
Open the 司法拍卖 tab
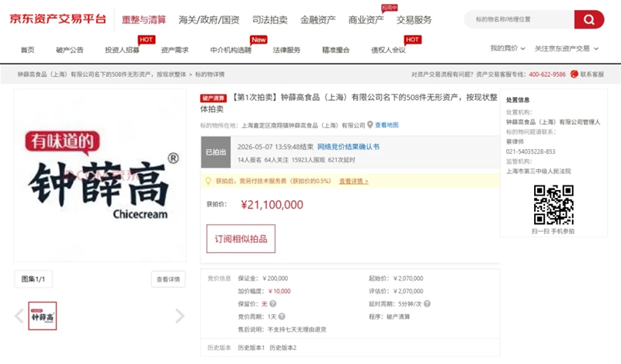coord(270,20)
